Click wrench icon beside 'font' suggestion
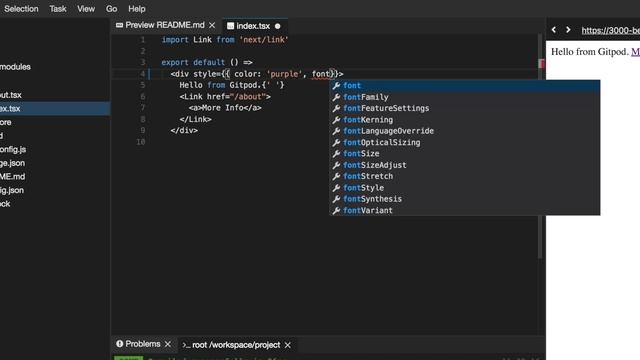This screenshot has width=640, height=360. point(336,86)
